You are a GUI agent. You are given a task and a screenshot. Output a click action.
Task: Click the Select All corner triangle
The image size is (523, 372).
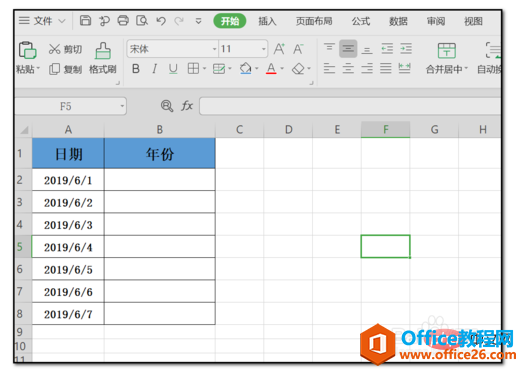(x=24, y=130)
